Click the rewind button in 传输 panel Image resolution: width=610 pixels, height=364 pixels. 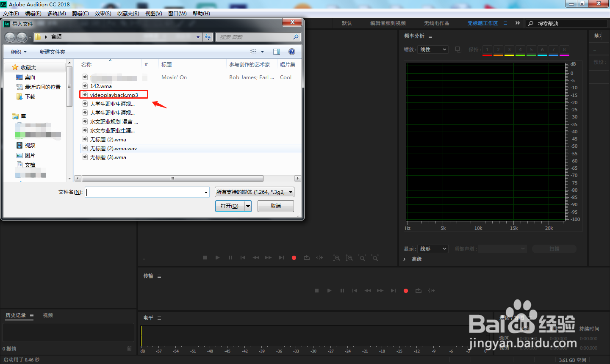[368, 291]
